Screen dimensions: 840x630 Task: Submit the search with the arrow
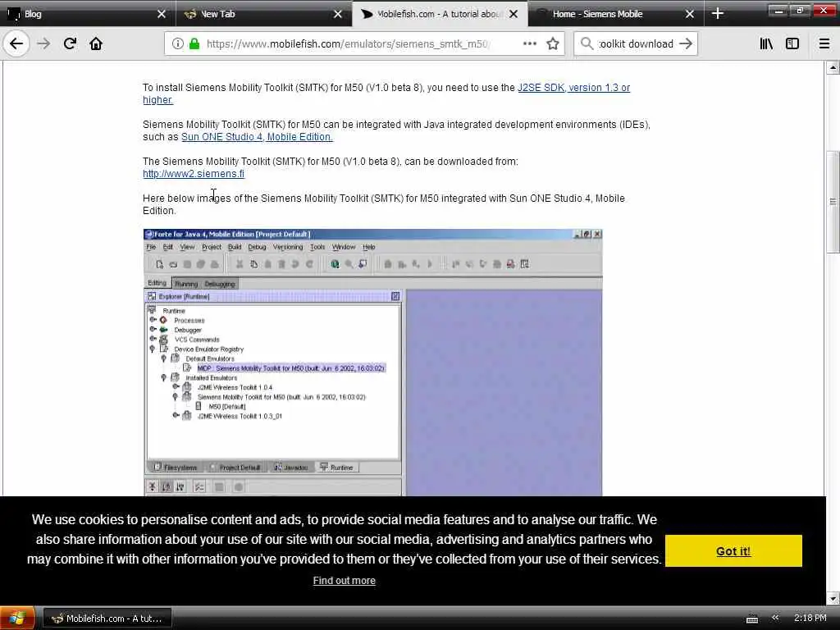[x=686, y=44]
